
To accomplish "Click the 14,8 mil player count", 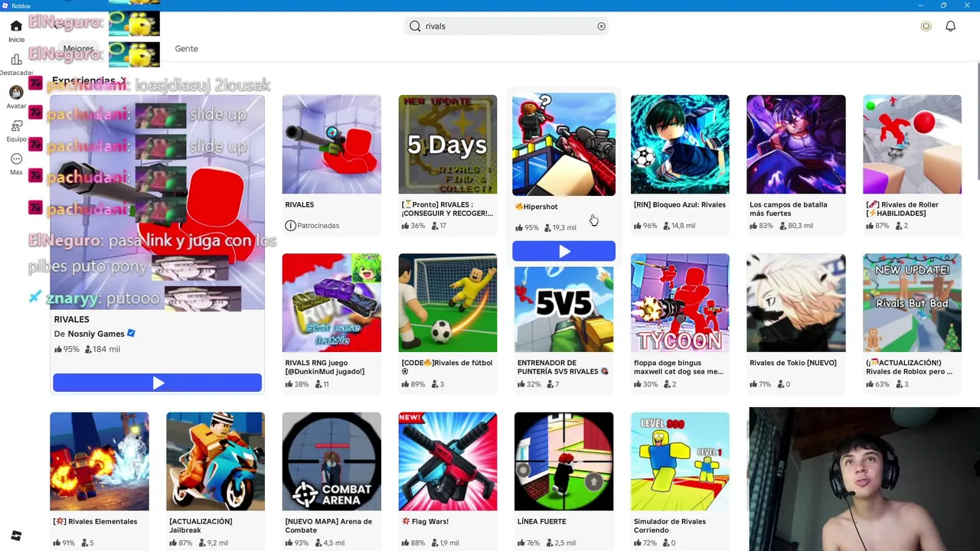I will [679, 226].
